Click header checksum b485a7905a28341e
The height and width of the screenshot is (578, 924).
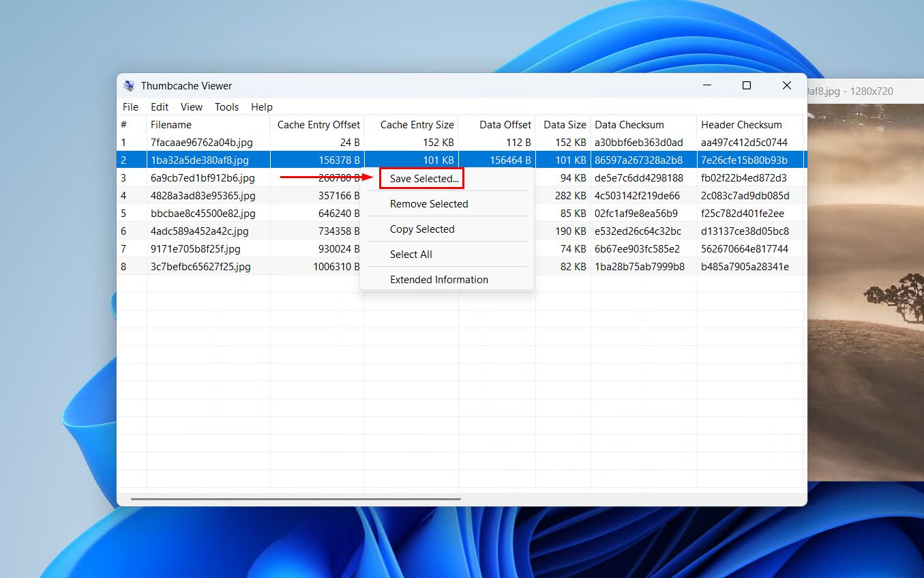click(745, 267)
